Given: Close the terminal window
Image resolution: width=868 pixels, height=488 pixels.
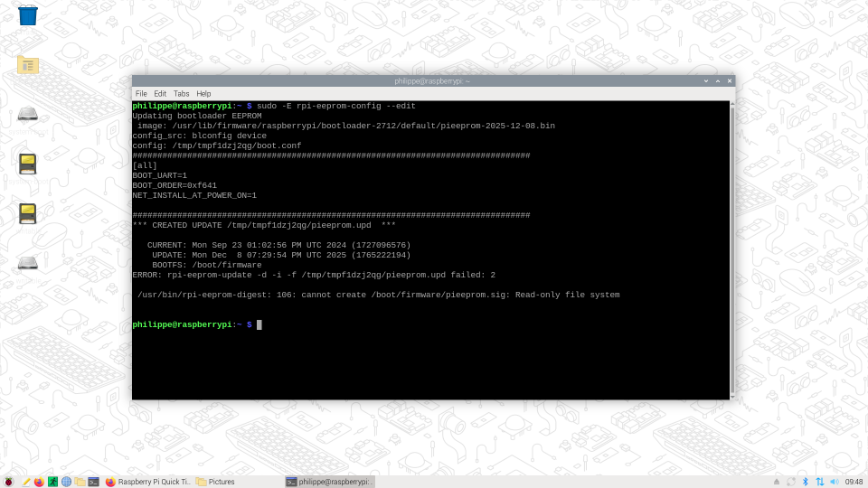Looking at the screenshot, I should tap(730, 80).
